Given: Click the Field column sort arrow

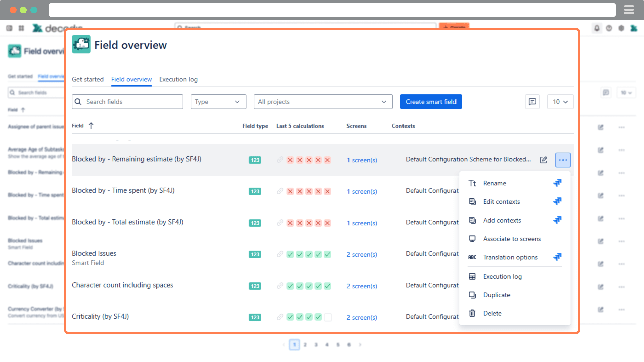Looking at the screenshot, I should [91, 126].
